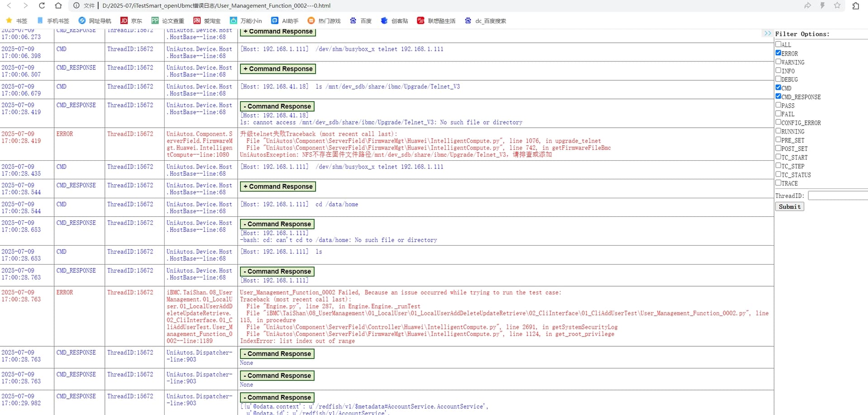The image size is (868, 415).
Task: Reload the page with the refresh icon
Action: point(42,5)
